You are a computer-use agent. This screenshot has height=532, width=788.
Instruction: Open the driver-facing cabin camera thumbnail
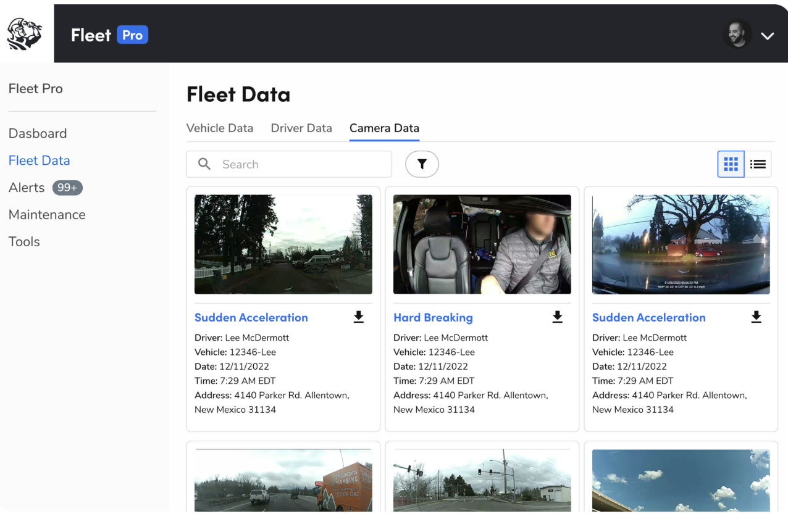click(x=482, y=244)
